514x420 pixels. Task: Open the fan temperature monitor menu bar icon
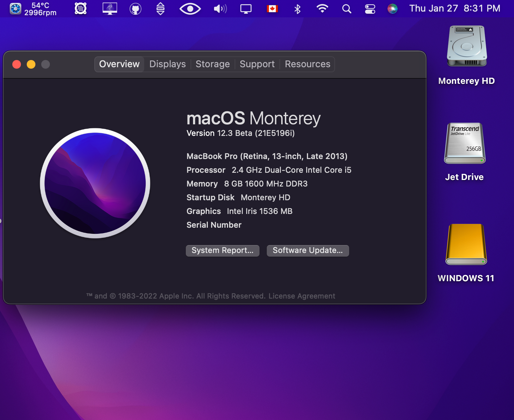(x=16, y=9)
